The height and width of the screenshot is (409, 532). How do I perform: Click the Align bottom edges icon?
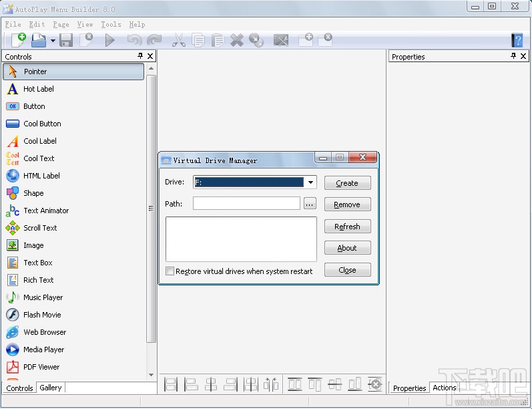355,384
